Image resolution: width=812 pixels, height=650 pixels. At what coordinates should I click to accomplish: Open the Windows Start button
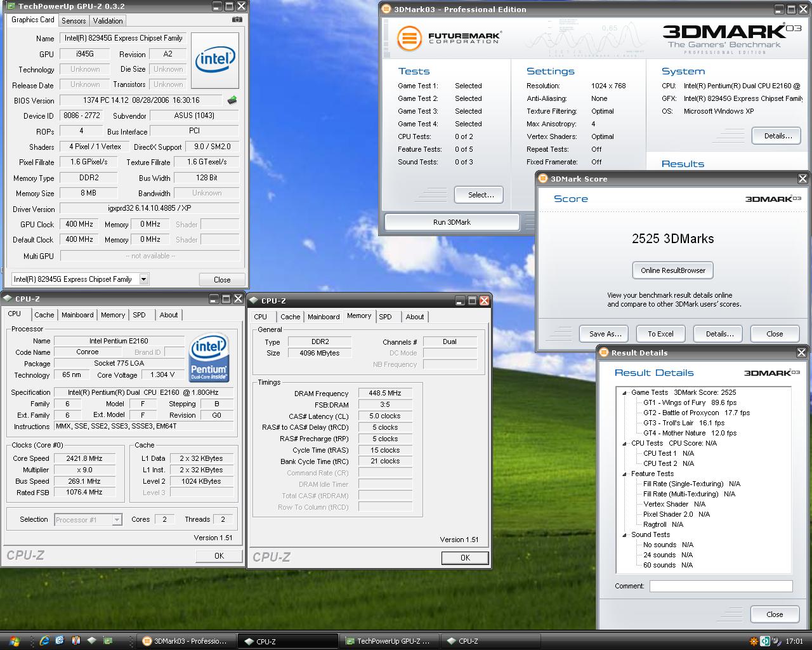pyautogui.click(x=14, y=641)
